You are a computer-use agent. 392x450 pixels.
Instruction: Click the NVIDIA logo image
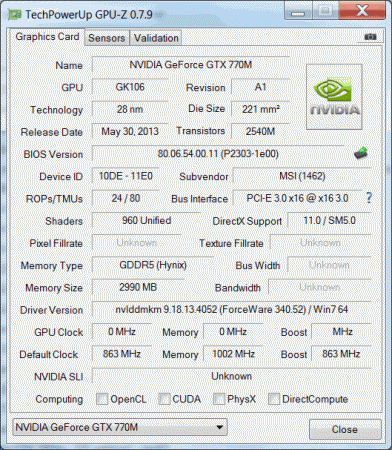[x=334, y=97]
